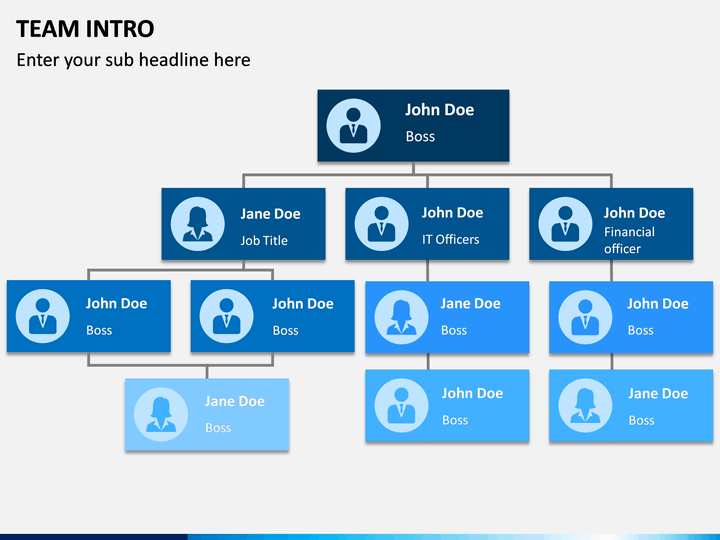720x540 pixels.
Task: Select 'Jane Doe' in card directly beneath IT Officers
Action: [x=471, y=304]
